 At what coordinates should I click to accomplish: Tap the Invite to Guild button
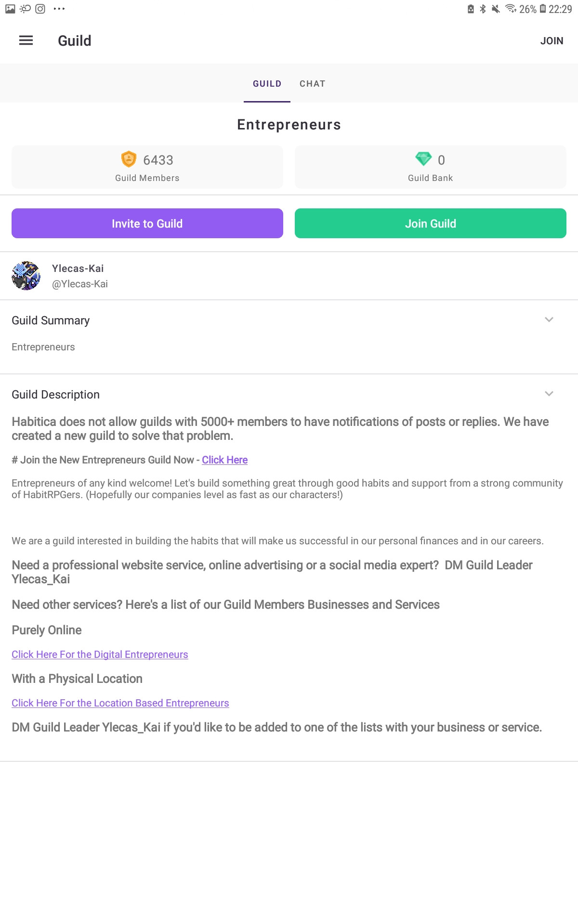(x=147, y=223)
